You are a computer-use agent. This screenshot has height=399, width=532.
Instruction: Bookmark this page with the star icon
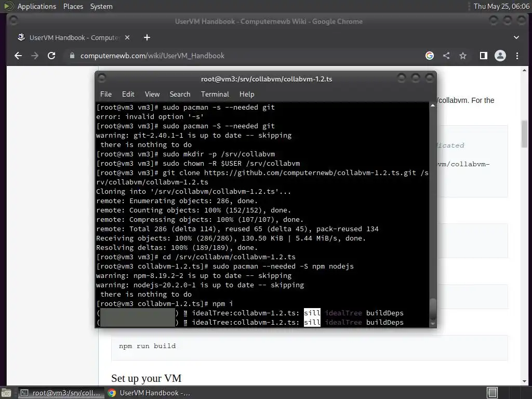click(463, 56)
